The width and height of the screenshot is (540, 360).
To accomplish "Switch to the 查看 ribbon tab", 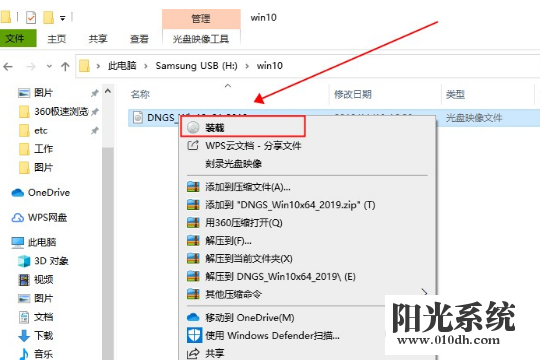I will click(139, 39).
